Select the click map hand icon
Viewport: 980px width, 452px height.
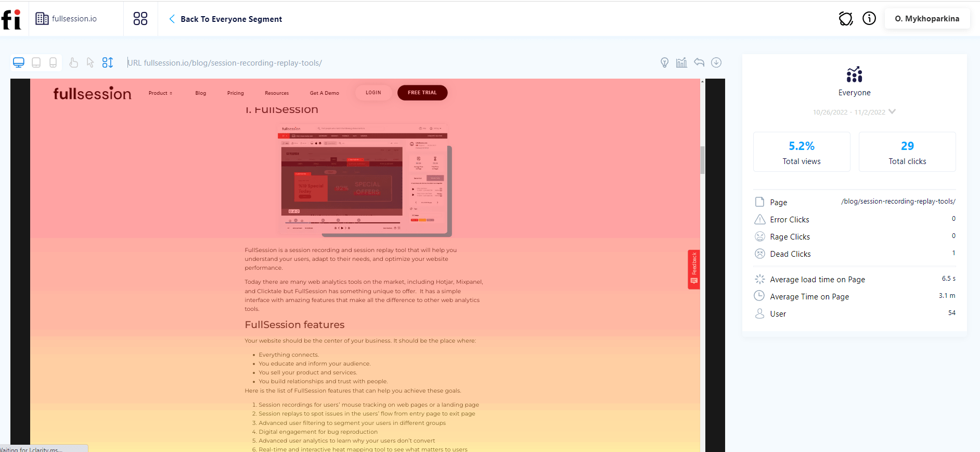pos(74,62)
